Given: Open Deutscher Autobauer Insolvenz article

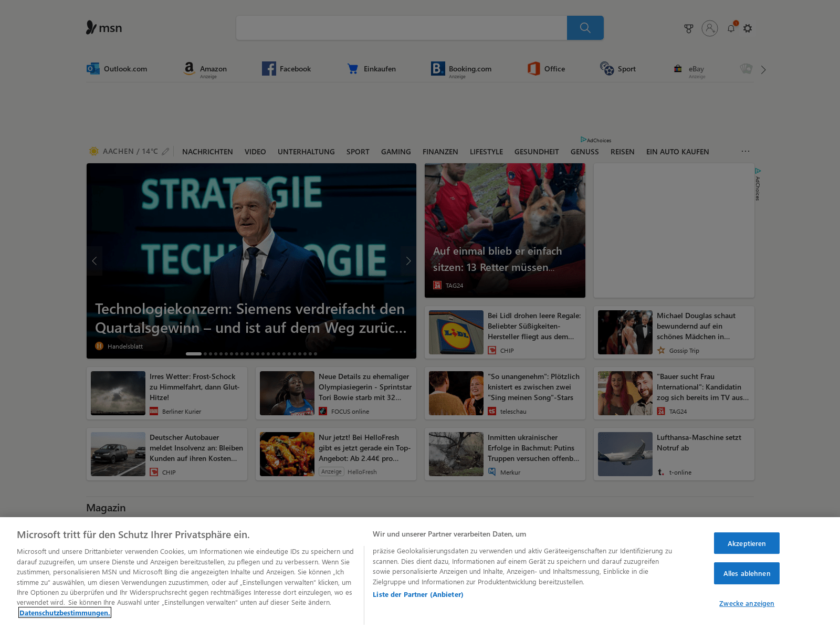Looking at the screenshot, I should pyautogui.click(x=167, y=454).
